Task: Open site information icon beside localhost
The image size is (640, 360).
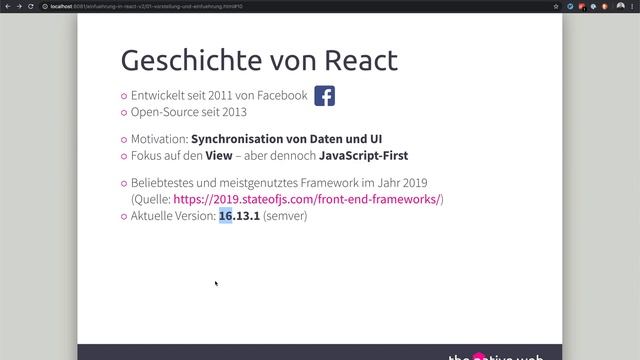Action: [x=45, y=7]
